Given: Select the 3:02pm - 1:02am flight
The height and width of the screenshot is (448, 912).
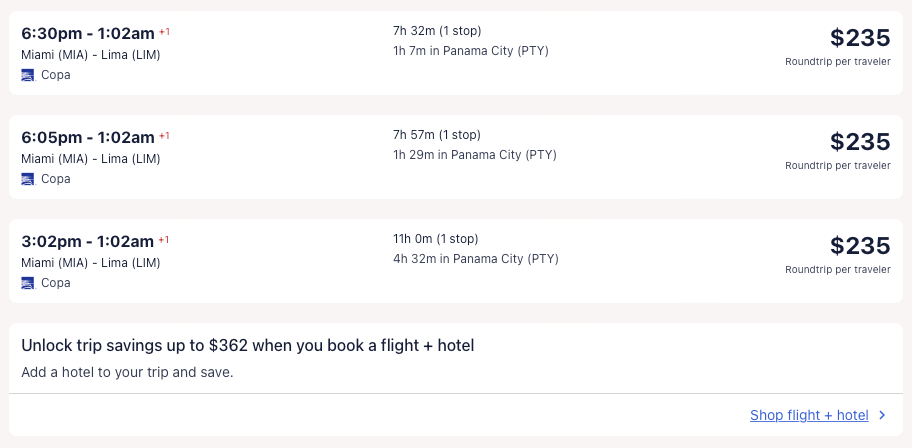Looking at the screenshot, I should pos(88,241).
